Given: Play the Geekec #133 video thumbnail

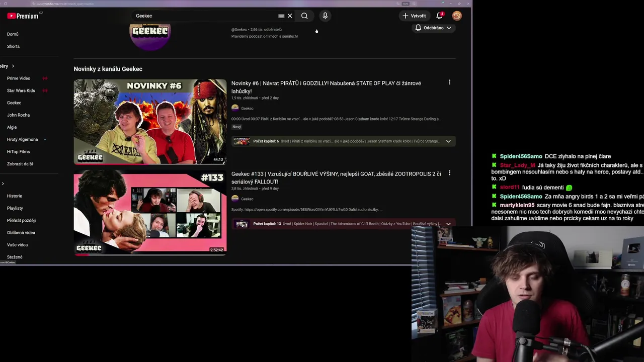Looking at the screenshot, I should [150, 212].
